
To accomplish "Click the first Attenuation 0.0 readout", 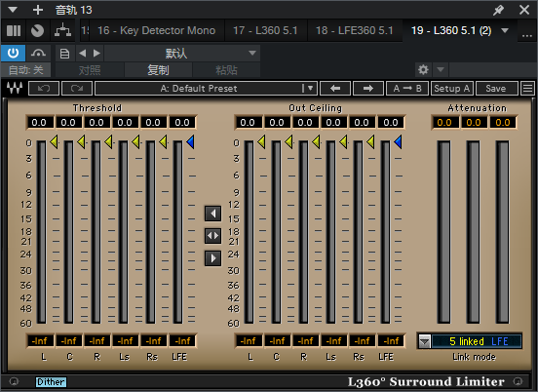I will click(444, 123).
